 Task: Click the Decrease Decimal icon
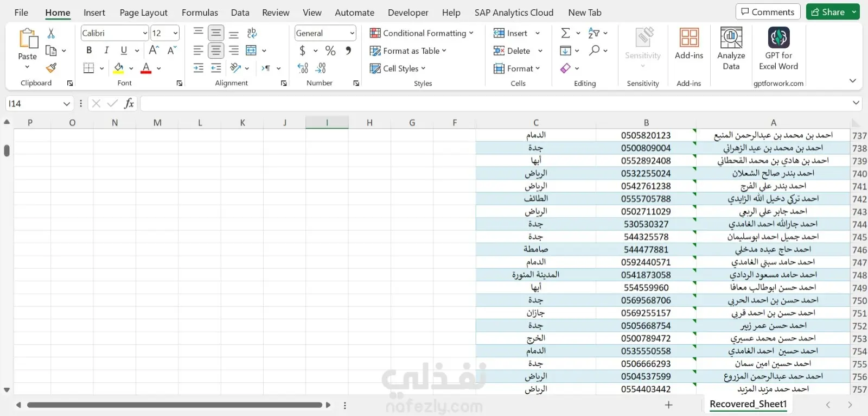pos(321,68)
